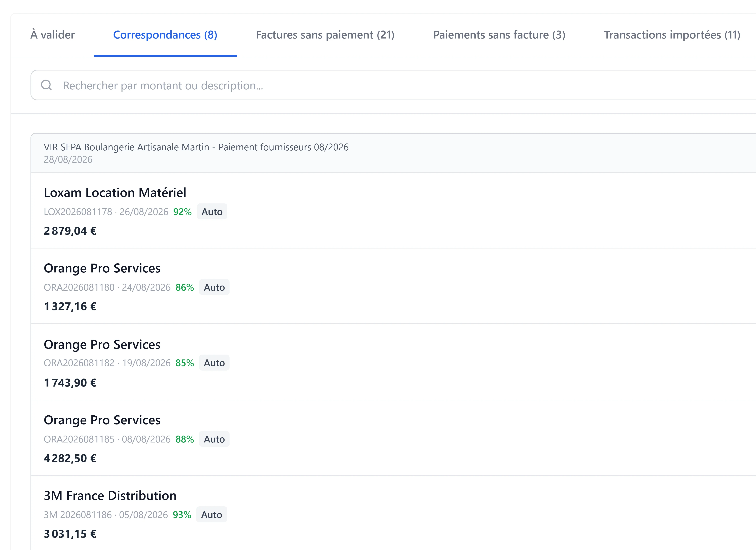Go to Transactions importées (11) tab
Screen dimensions: 756x550
pyautogui.click(x=672, y=35)
